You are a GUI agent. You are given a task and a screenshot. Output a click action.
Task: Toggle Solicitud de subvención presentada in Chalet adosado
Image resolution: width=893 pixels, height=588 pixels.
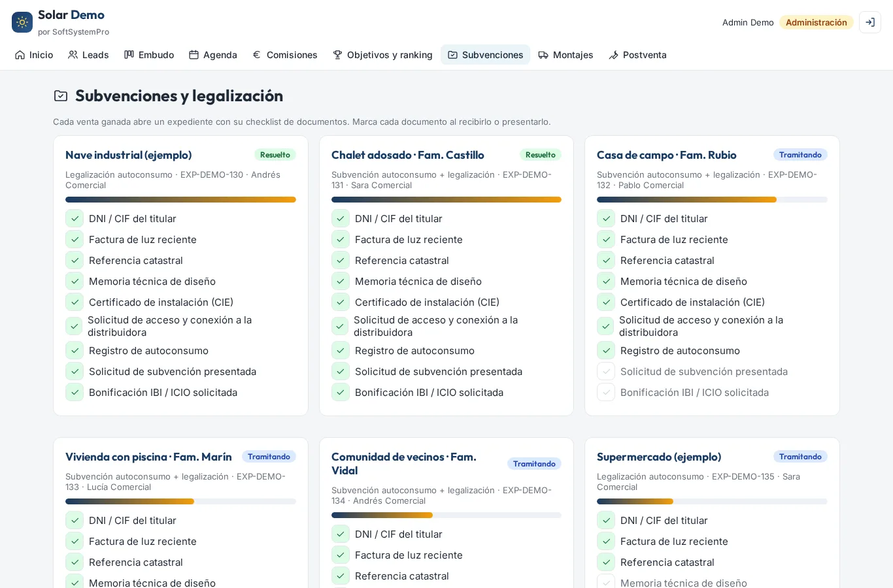click(341, 372)
